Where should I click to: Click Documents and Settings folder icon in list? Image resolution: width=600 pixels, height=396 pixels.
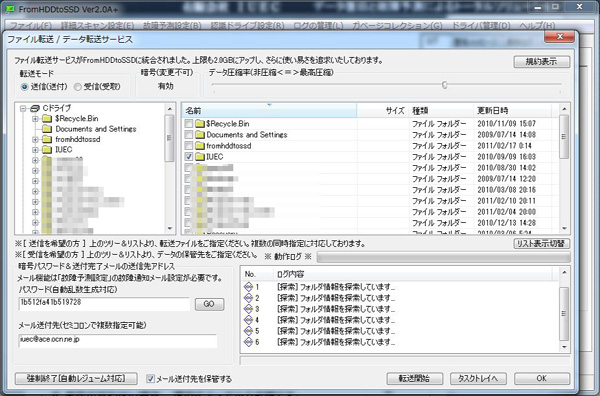tap(200, 135)
